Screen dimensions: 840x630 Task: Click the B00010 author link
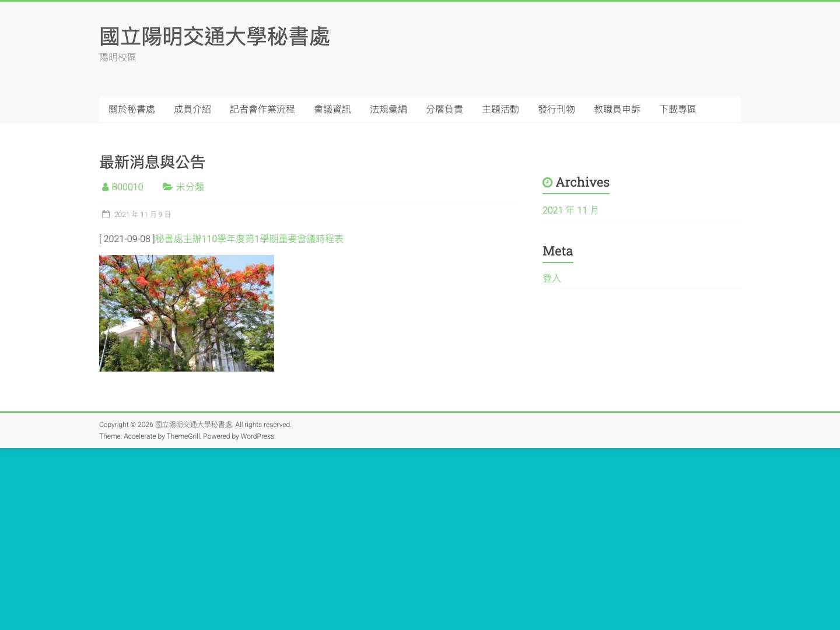pyautogui.click(x=127, y=187)
